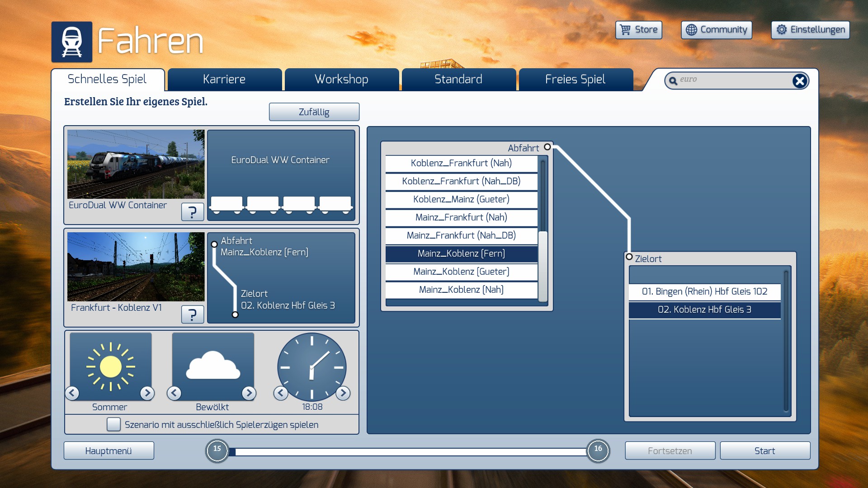Screen dimensions: 868x488
Task: Advance time of day with right arrow
Action: click(x=343, y=393)
